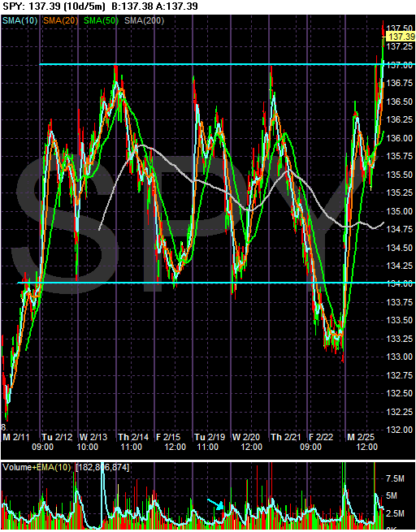This screenshot has height=532, width=416.
Task: Click the M 2/25 date label
Action: (362, 437)
